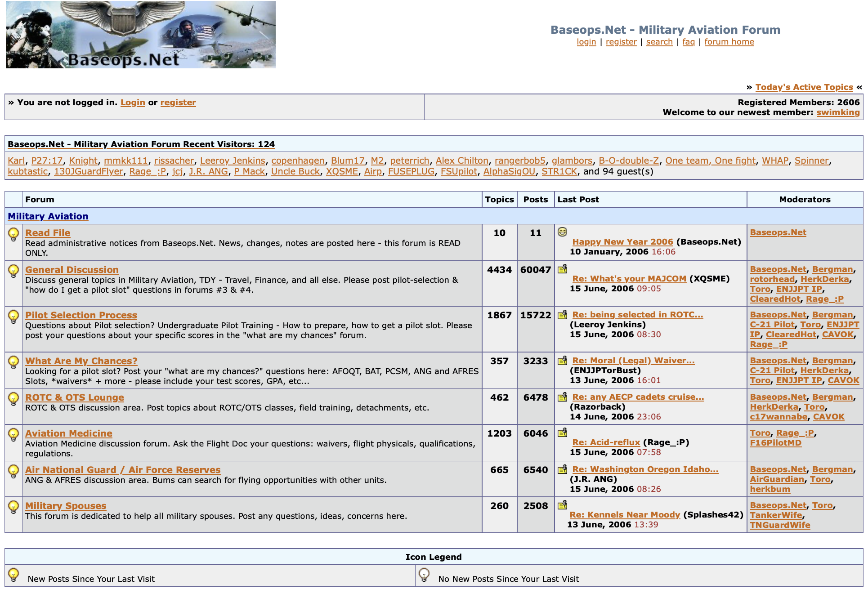The width and height of the screenshot is (868, 589).
Task: Click the lightbulb icon beside Read File forum
Action: pos(13,234)
